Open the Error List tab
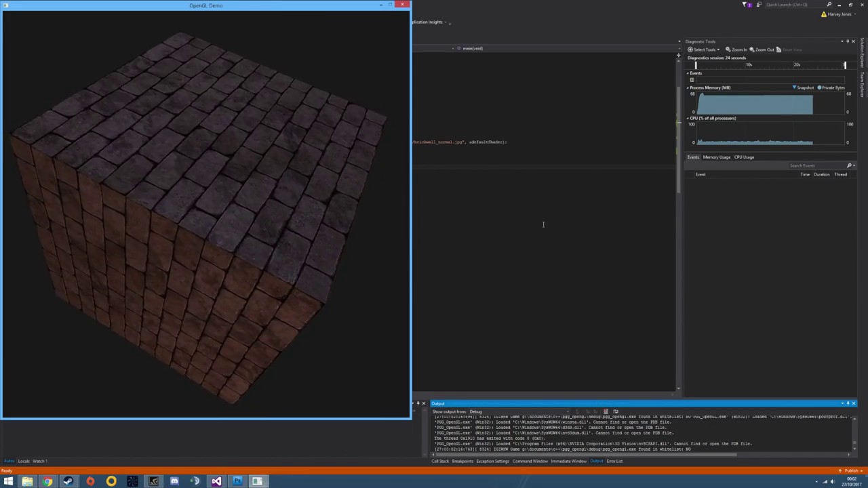 point(614,462)
